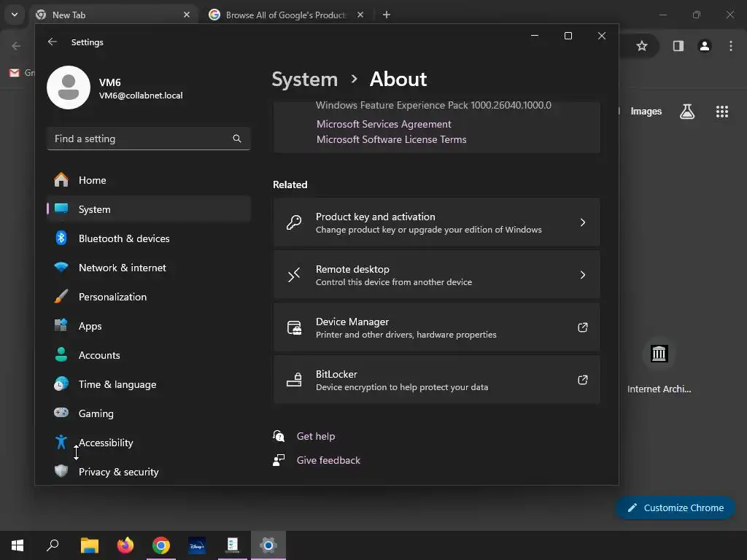Click the key icon for Product key
Viewport: 747px width, 560px height.
point(294,222)
